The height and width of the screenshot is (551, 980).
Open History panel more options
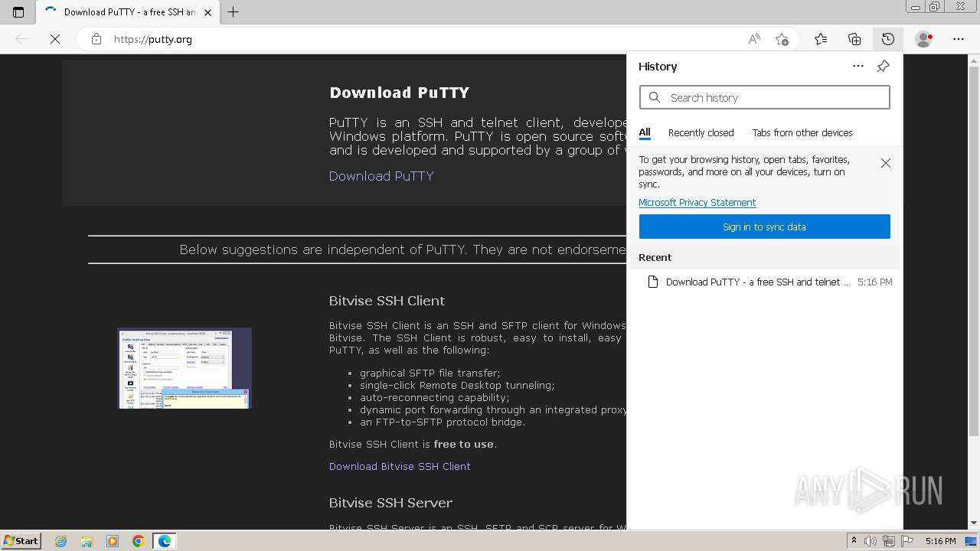[858, 67]
